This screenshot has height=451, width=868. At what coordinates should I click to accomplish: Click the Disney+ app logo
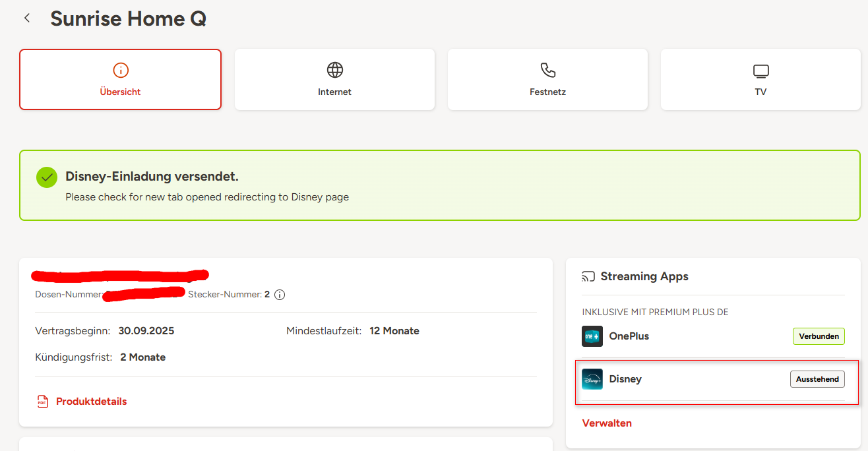pos(592,379)
